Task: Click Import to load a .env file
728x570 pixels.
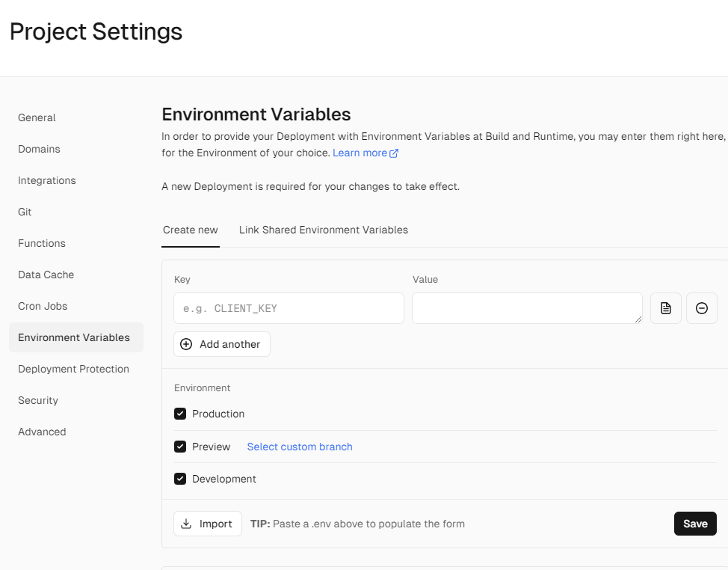Action: pos(208,524)
